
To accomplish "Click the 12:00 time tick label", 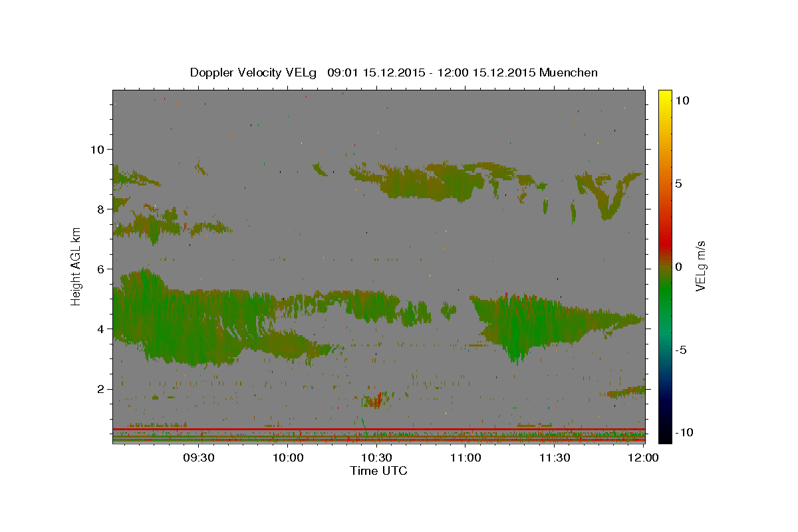I will point(643,458).
